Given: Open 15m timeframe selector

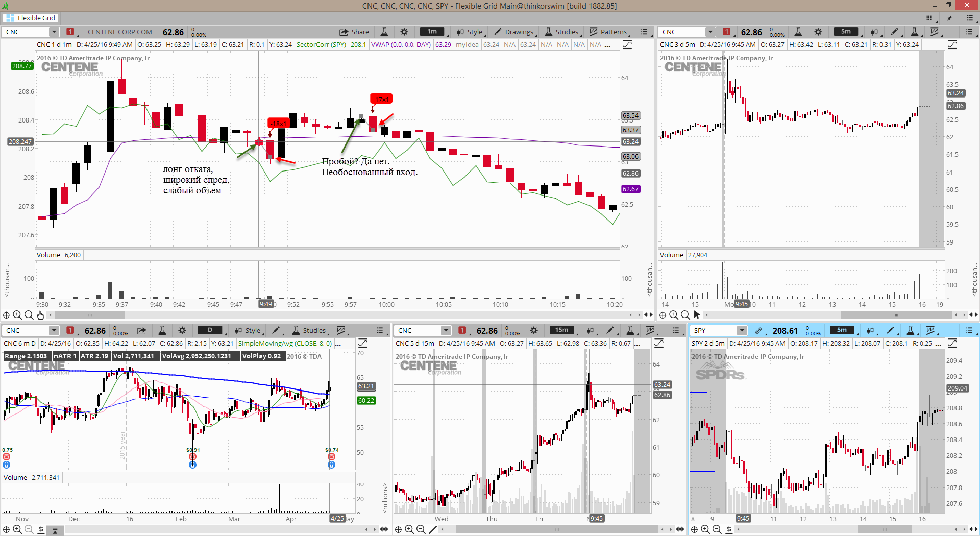Looking at the screenshot, I should pos(562,330).
